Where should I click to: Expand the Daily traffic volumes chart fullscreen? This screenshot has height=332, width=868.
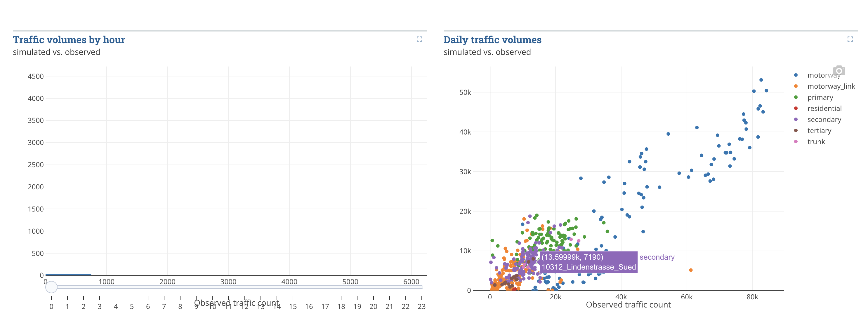click(850, 39)
